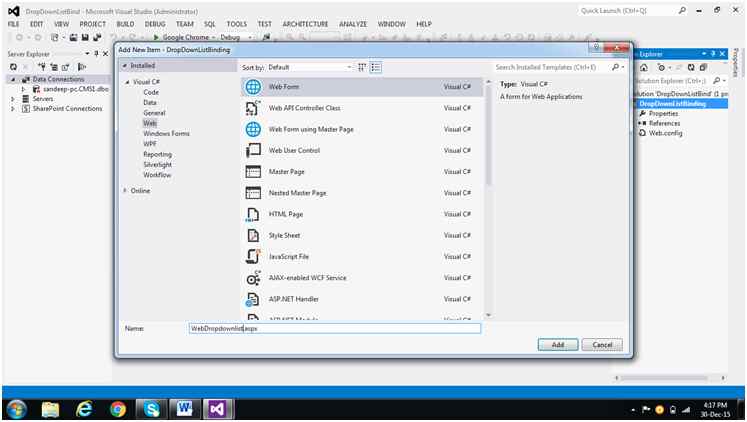
Task: Open the BUILD menu
Action: (x=125, y=24)
